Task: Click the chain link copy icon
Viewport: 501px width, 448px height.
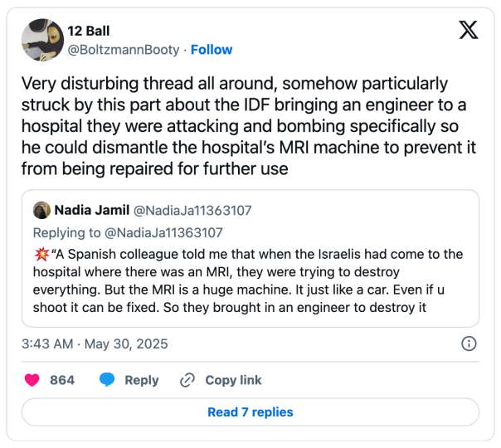Action: coord(187,380)
